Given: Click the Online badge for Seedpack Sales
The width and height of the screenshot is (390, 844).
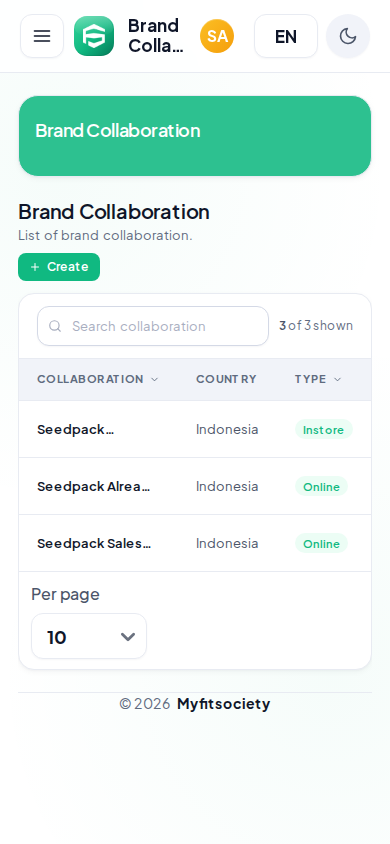Looking at the screenshot, I should (321, 544).
